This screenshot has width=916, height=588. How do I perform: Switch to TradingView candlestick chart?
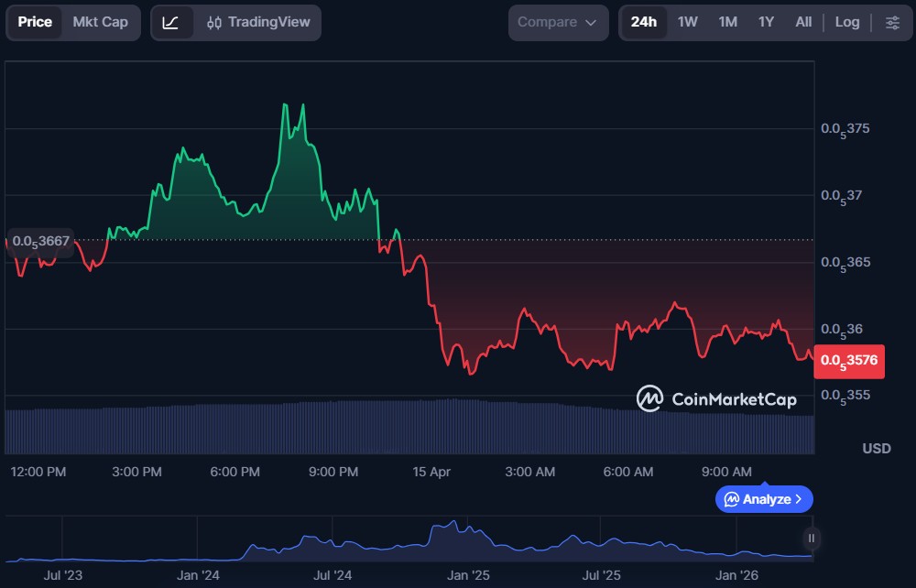[x=258, y=22]
